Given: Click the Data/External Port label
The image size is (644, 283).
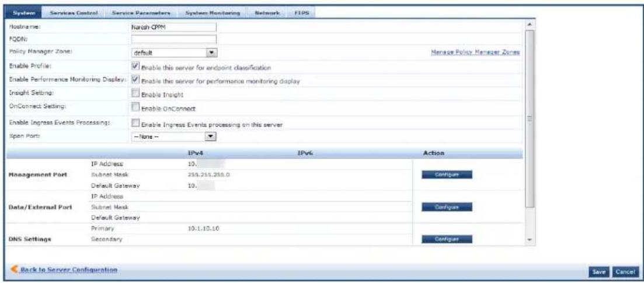Looking at the screenshot, I should [x=41, y=208].
